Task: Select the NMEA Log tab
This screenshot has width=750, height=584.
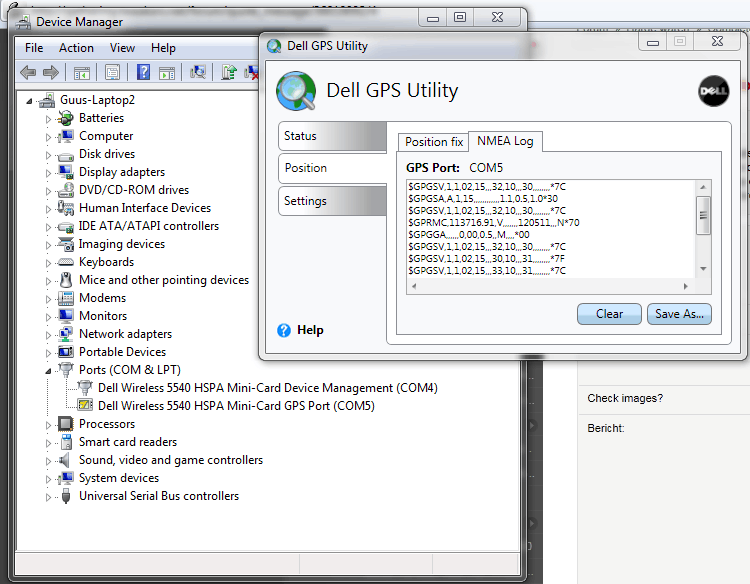Action: coord(505,141)
